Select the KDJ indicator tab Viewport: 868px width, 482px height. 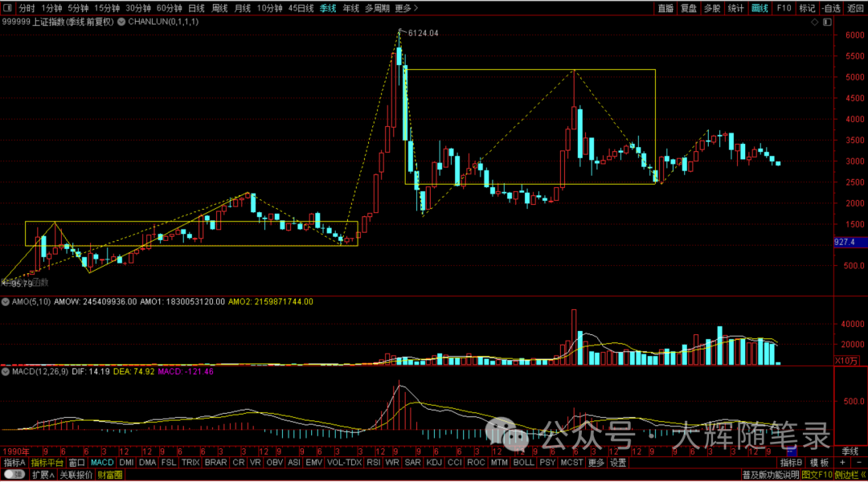(434, 463)
